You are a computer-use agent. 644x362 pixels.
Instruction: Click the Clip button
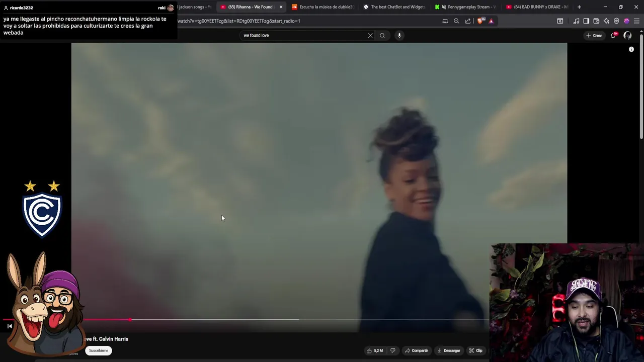click(x=476, y=350)
